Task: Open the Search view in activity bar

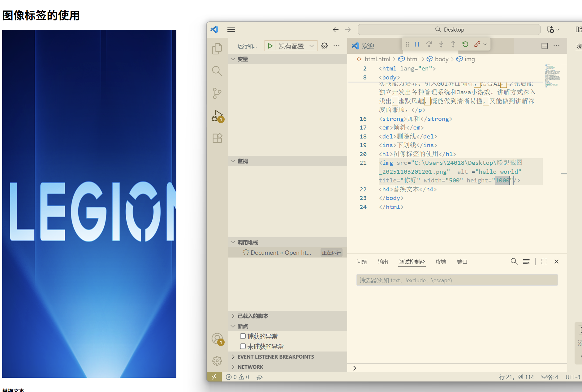Action: click(217, 71)
